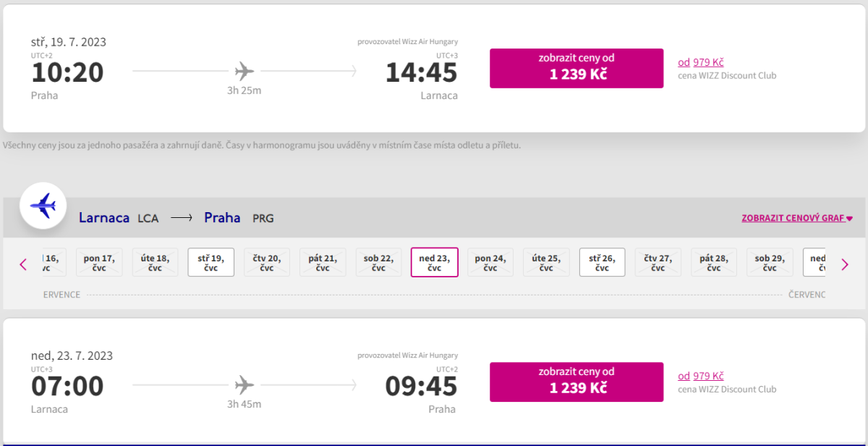Select the ned 23, čvc date tab
This screenshot has height=446, width=868.
[x=434, y=262]
